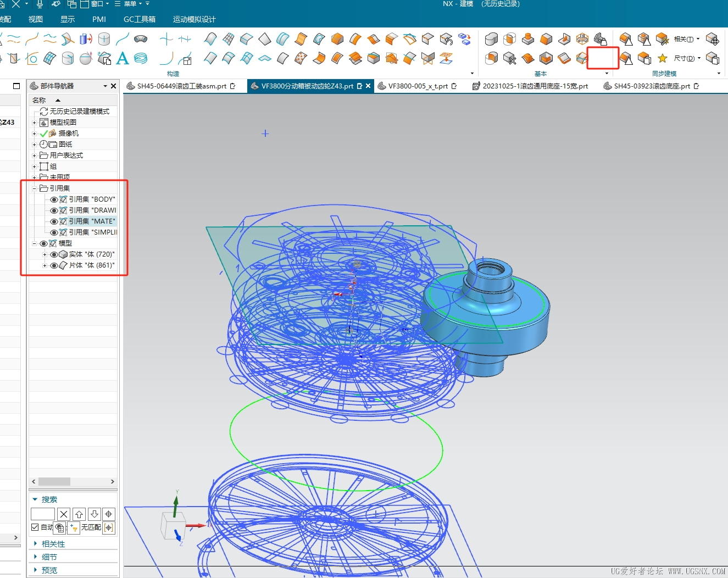Switch to SH45-03923滚齿底座.prt tab
The height and width of the screenshot is (578, 728).
652,86
